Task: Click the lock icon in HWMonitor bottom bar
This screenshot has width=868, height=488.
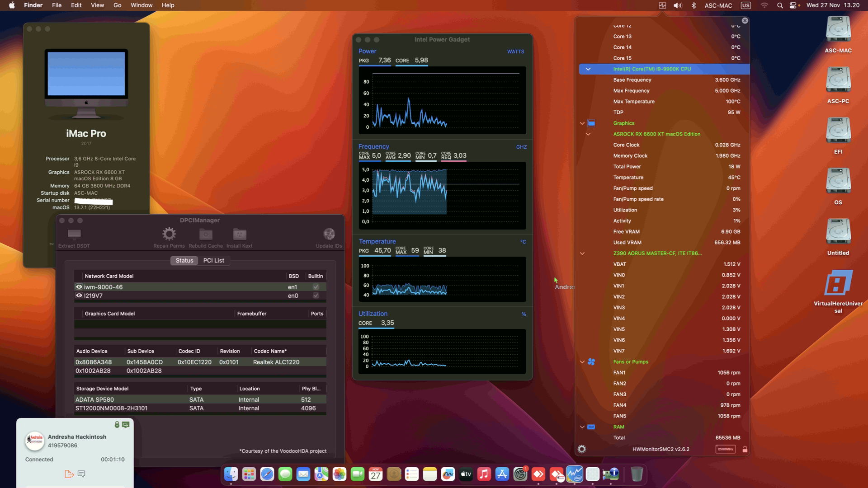Action: (x=745, y=450)
